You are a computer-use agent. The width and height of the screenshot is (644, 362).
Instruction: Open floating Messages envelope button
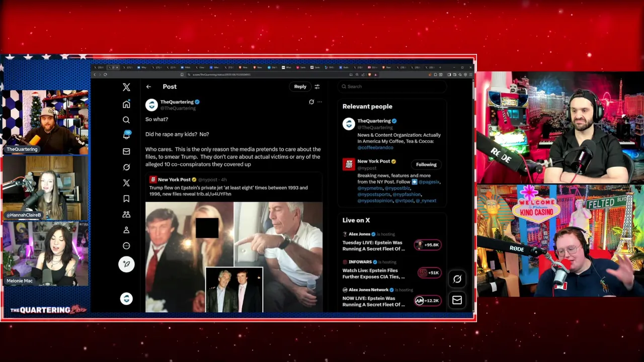[x=457, y=300]
